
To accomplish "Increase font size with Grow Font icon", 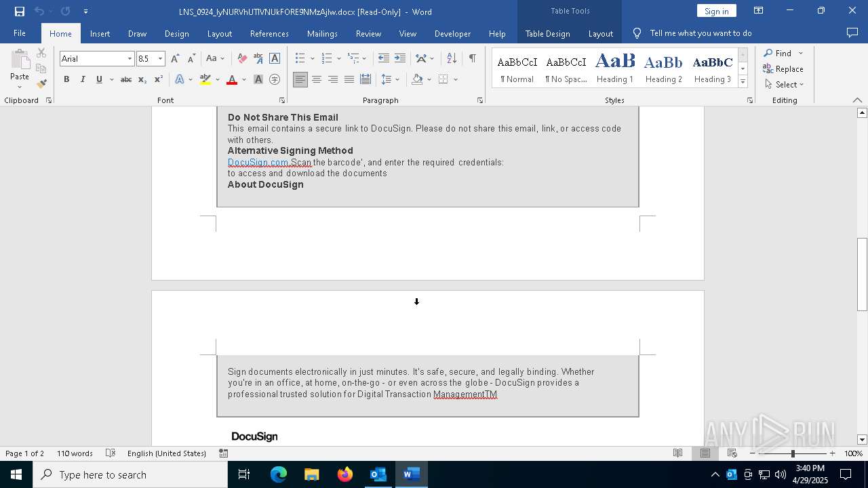I will coord(175,59).
